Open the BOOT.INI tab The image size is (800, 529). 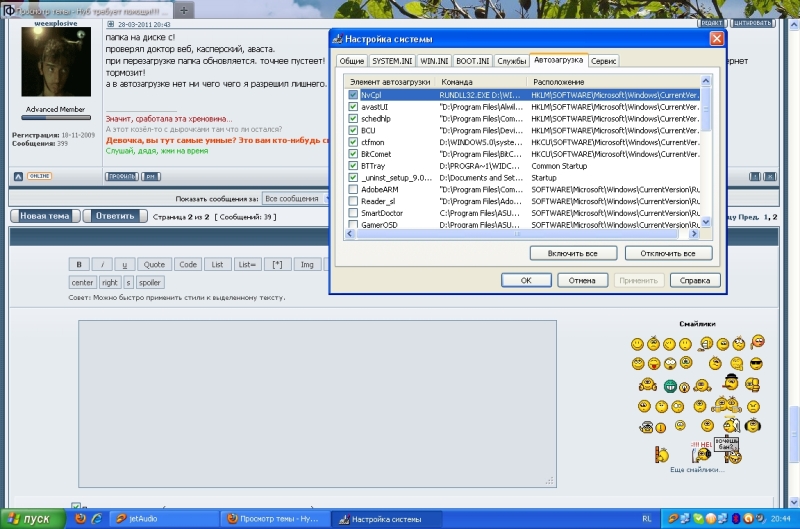coord(474,61)
